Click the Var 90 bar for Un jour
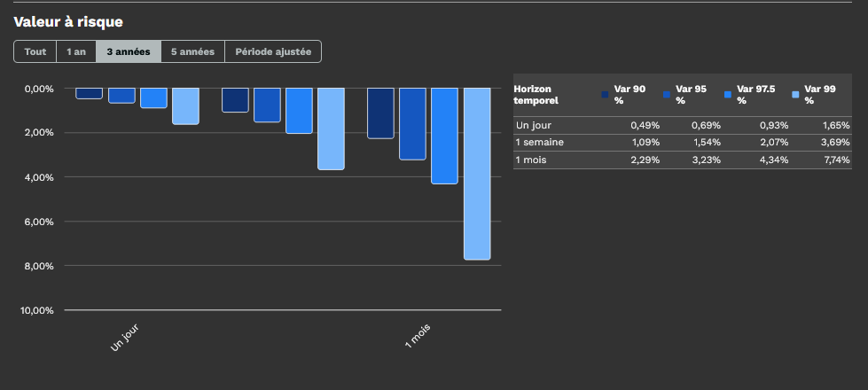868x390 pixels. coord(89,93)
